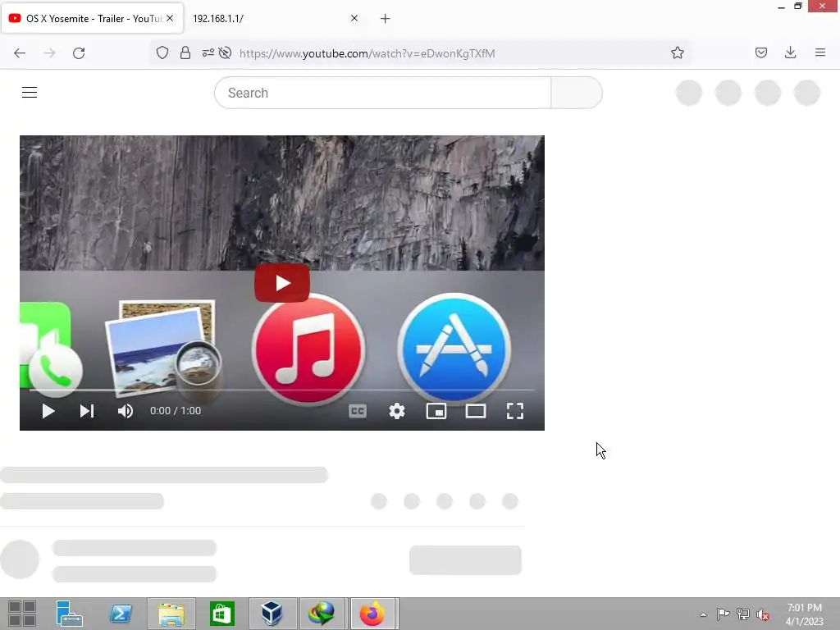Play the video with the red YouTube button
The width and height of the screenshot is (840, 630).
tap(282, 282)
